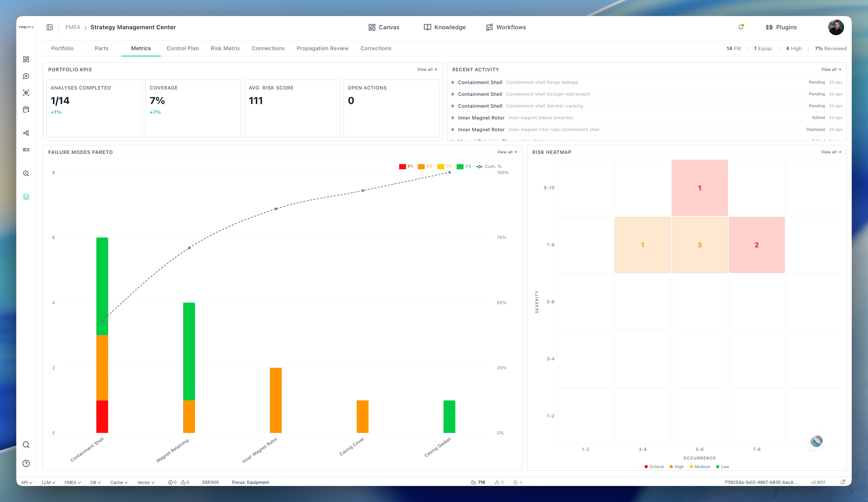Click the DB status indicator

click(95, 482)
